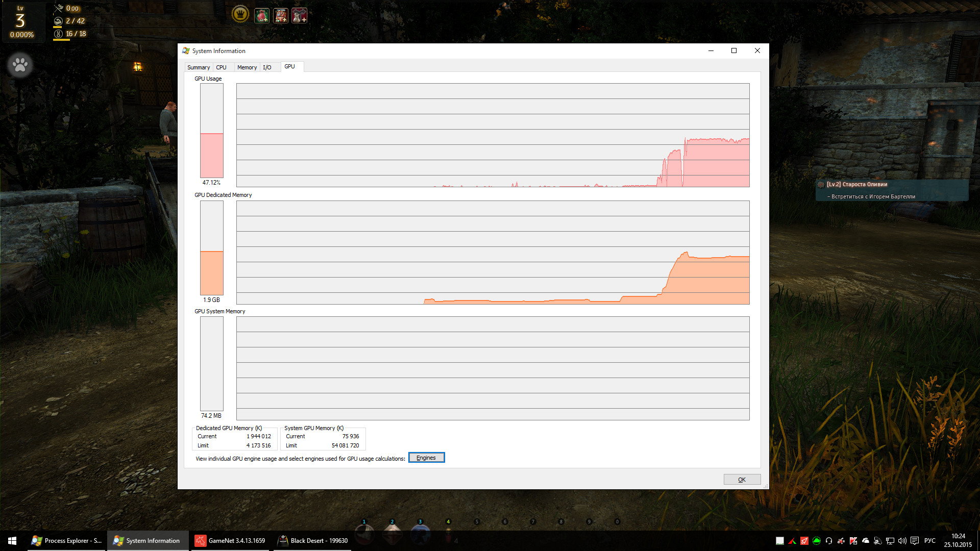
Task: Open Kaspersky tray icon
Action: [x=853, y=541]
